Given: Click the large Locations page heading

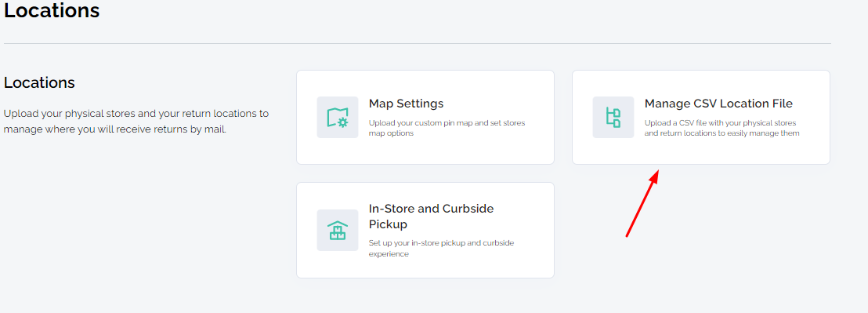Looking at the screenshot, I should click(52, 10).
